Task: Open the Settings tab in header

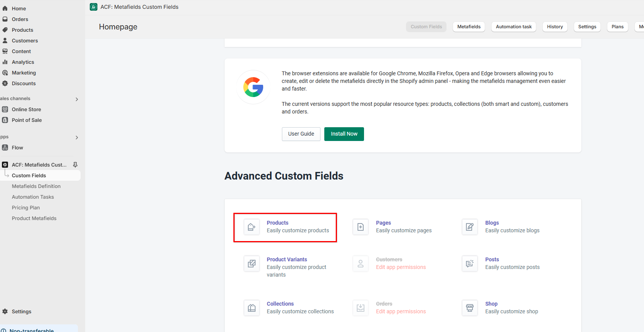Action: (587, 27)
